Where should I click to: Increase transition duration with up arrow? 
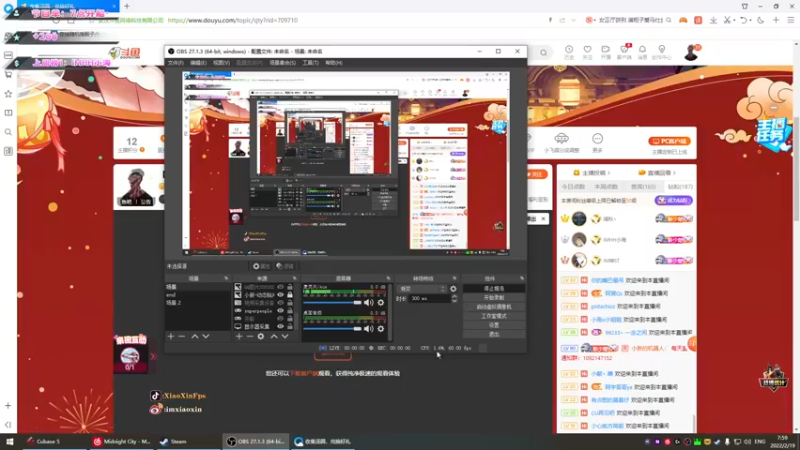454,296
